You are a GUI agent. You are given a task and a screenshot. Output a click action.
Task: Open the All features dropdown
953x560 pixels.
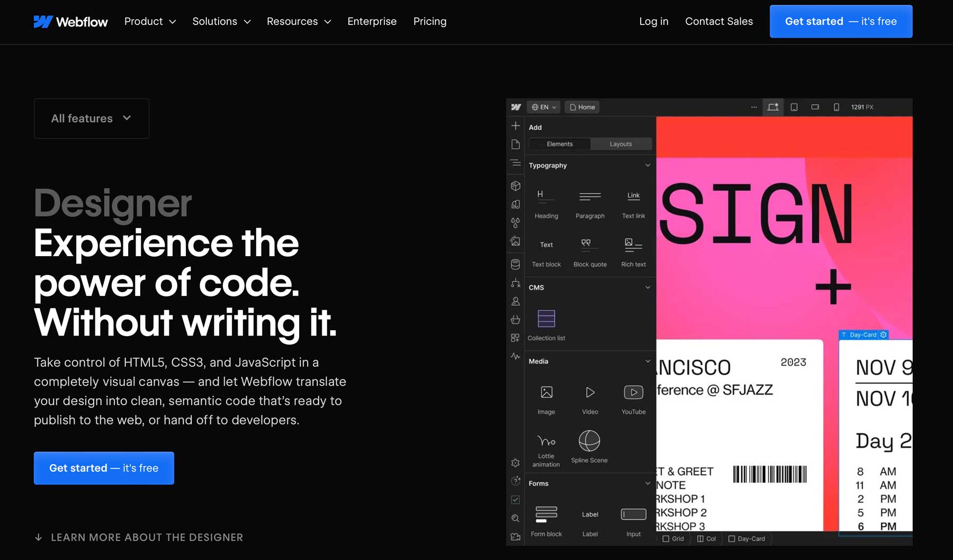(x=92, y=119)
